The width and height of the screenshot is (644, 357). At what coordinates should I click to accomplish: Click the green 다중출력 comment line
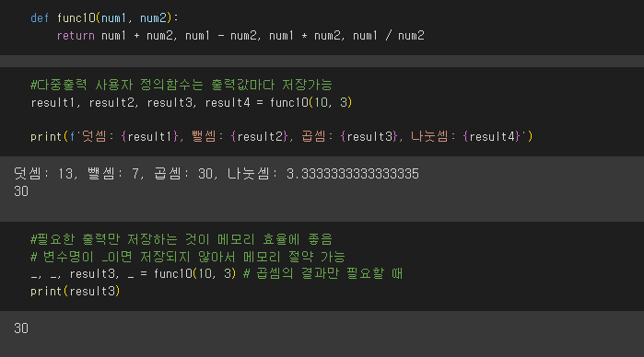[181, 85]
